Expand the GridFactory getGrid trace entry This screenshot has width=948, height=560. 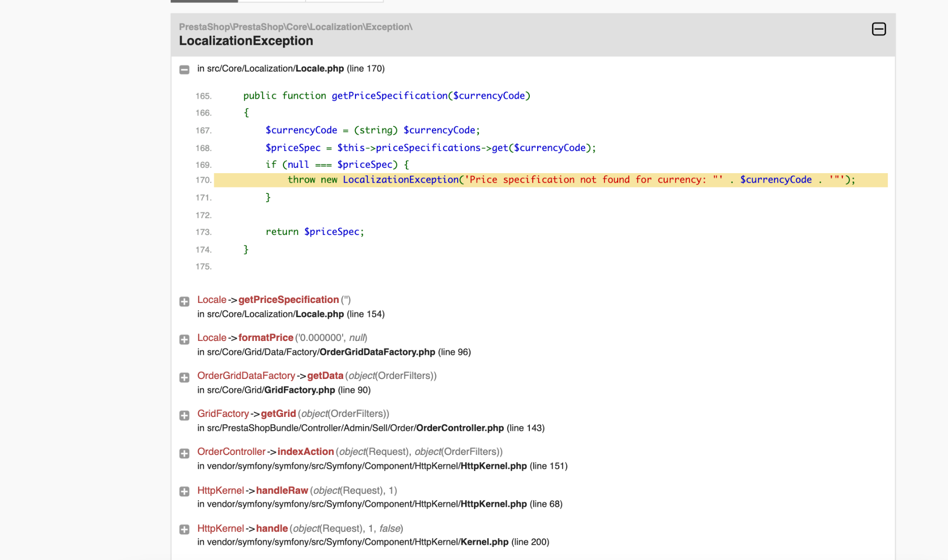184,415
